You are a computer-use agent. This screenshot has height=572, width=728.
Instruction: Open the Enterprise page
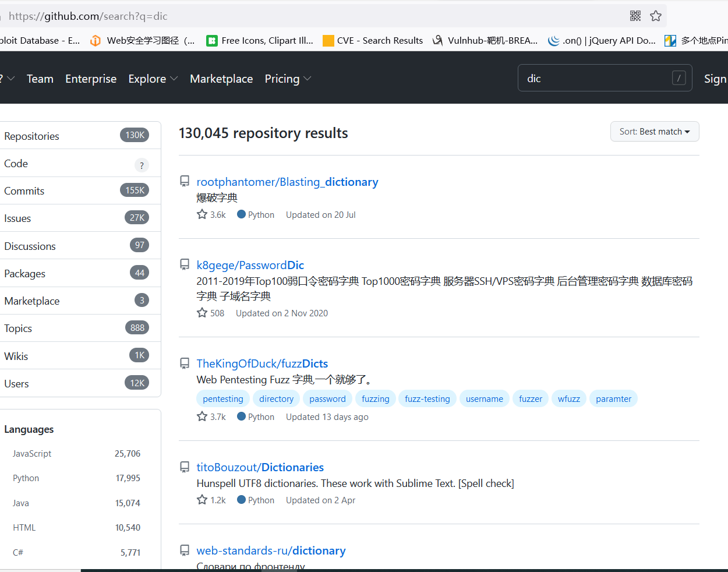(91, 79)
